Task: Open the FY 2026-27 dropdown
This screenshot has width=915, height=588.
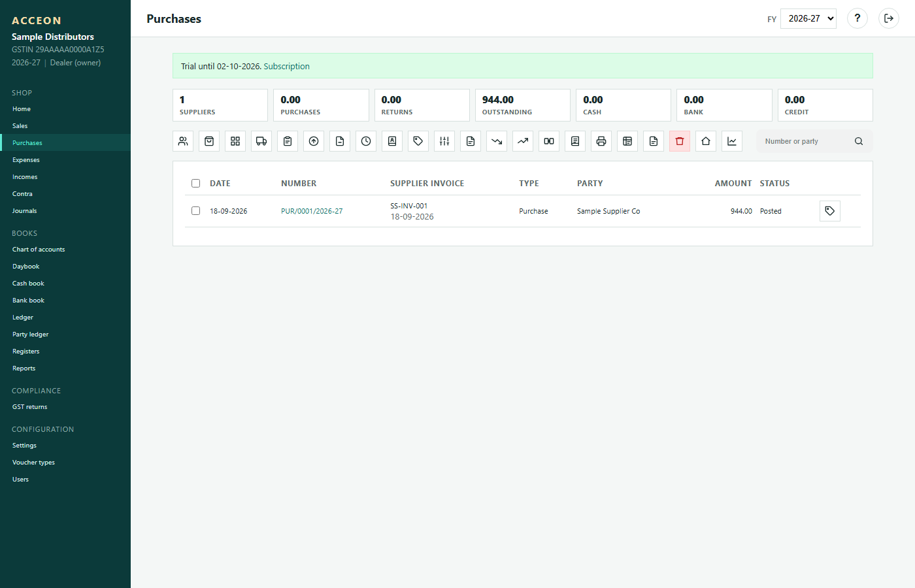Action: coord(808,18)
